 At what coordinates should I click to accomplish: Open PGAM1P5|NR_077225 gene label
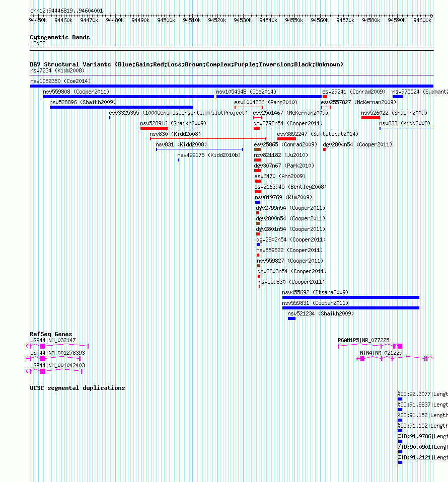(363, 340)
